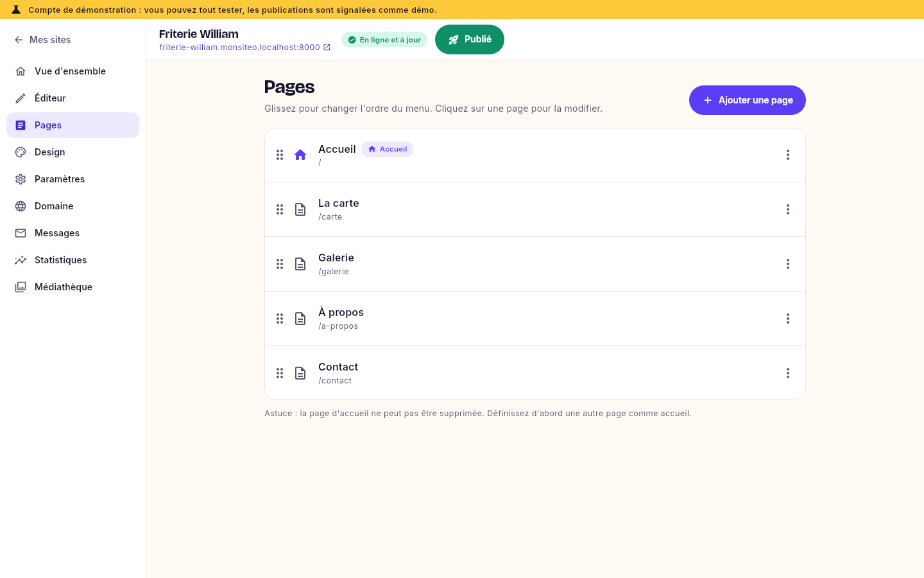Click the /galerie slug text
This screenshot has width=924, height=578.
pos(334,272)
